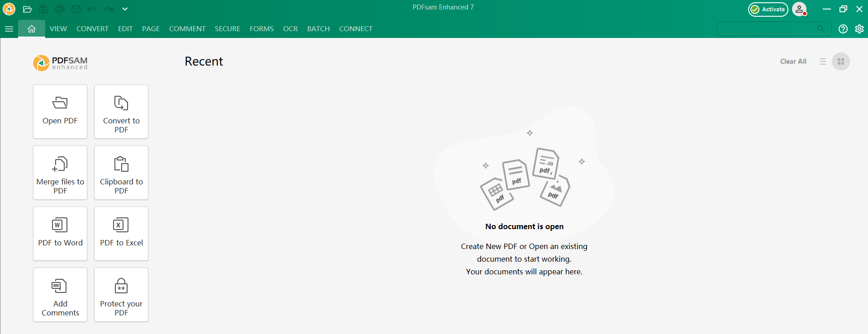The height and width of the screenshot is (334, 868).
Task: Click the Save icon in quick access toolbar
Action: (43, 9)
